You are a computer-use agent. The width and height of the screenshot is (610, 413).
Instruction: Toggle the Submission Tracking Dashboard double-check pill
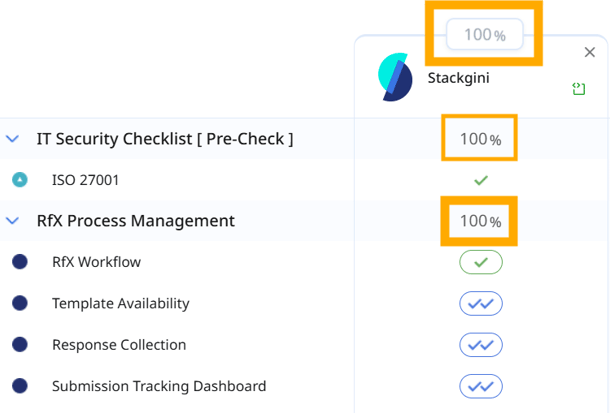tap(481, 386)
